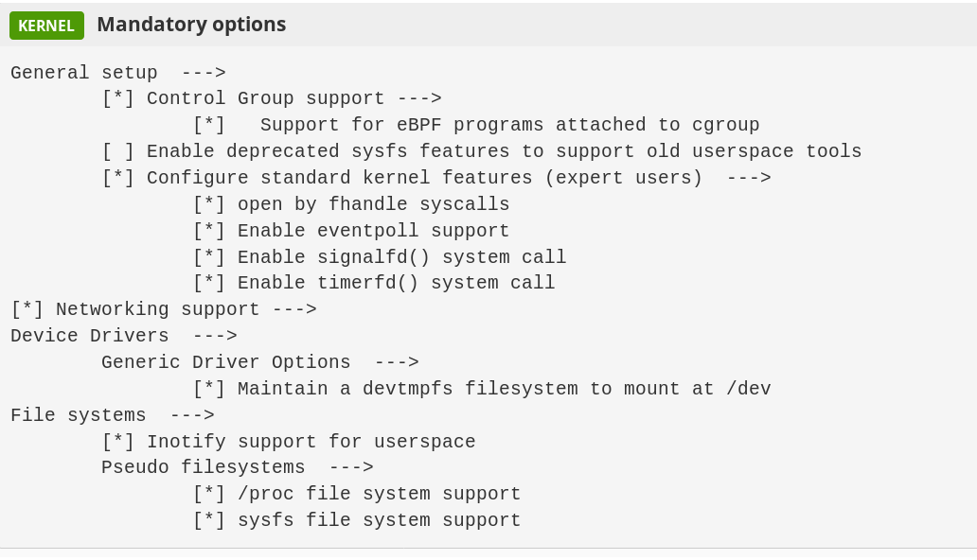This screenshot has width=977, height=560.
Task: Toggle open by fhandle syscalls checkbox
Action: [x=208, y=204]
